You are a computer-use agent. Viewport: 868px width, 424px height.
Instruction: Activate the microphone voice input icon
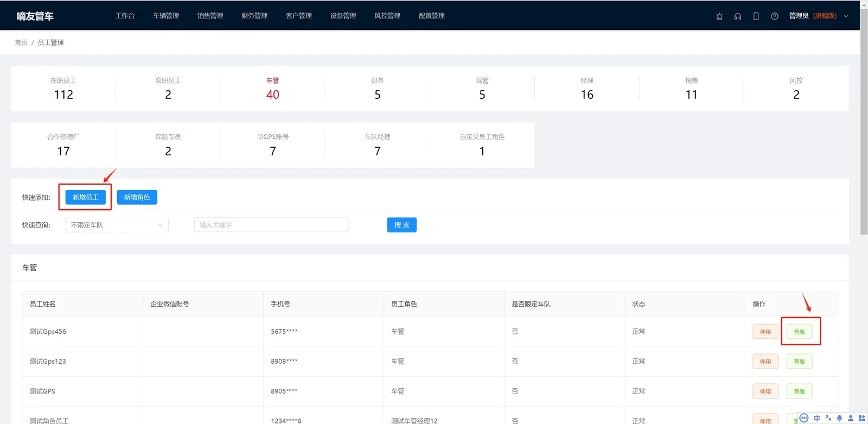point(839,418)
